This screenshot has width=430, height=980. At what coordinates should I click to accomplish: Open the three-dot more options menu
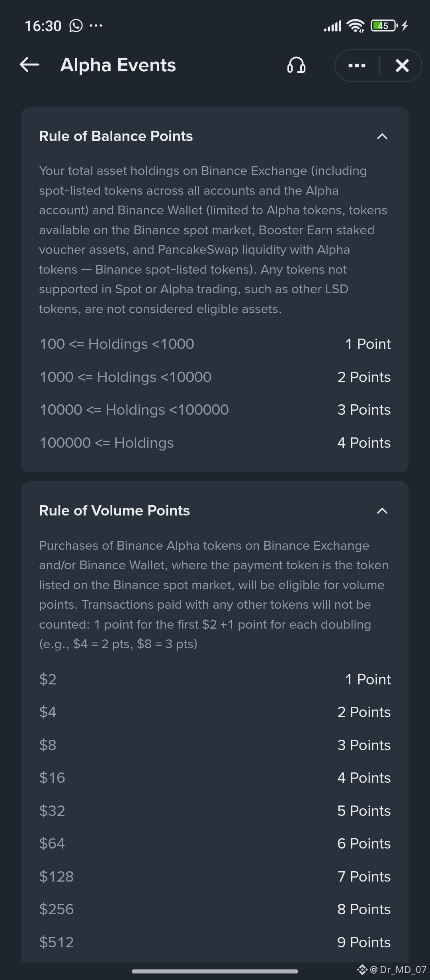click(357, 65)
